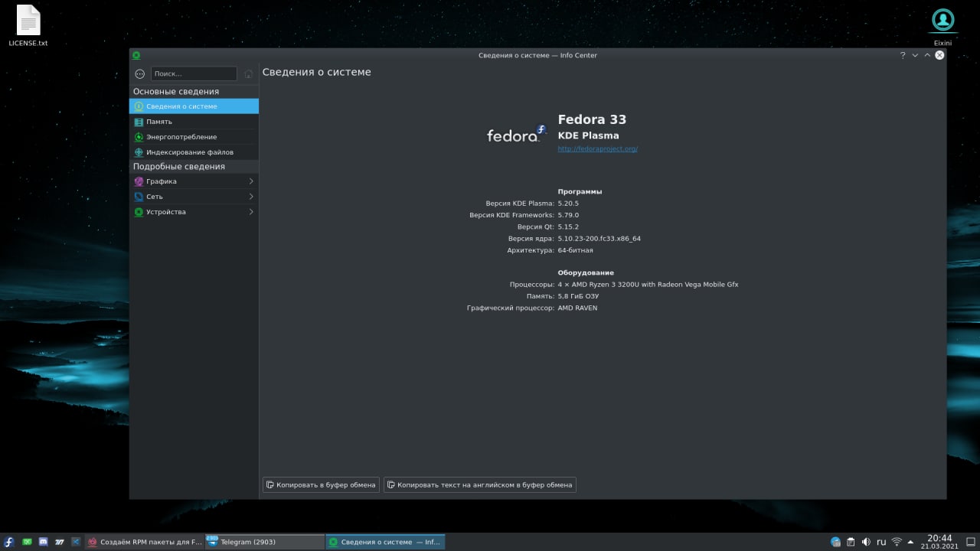
Task: Click the 'Fedora 33' heading
Action: point(592,119)
